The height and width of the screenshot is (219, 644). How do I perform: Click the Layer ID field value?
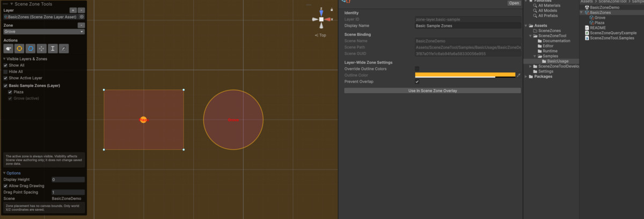pos(468,19)
